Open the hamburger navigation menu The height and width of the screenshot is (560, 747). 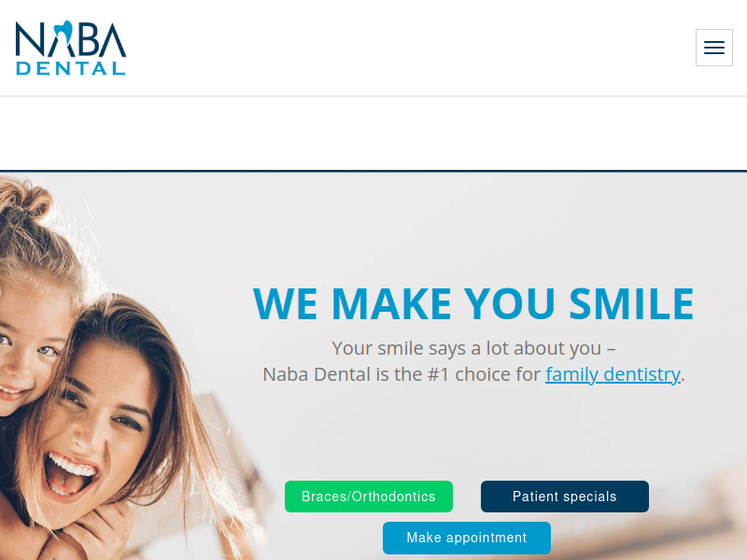click(x=713, y=48)
